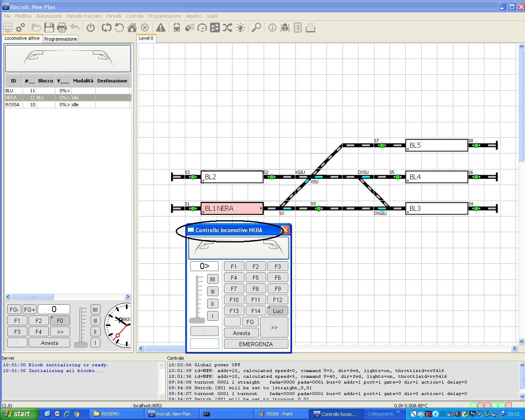Switch to the Programmazione tab
This screenshot has height=420, width=525.
click(x=60, y=39)
